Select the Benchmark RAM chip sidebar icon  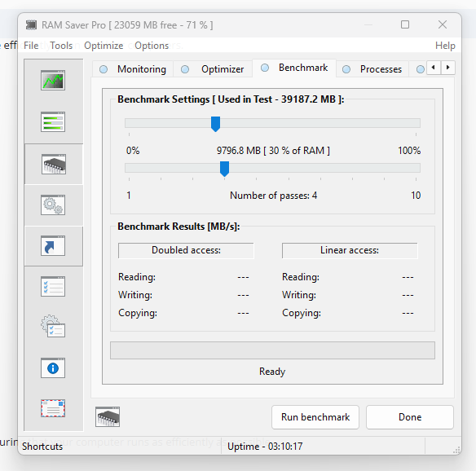tap(54, 164)
